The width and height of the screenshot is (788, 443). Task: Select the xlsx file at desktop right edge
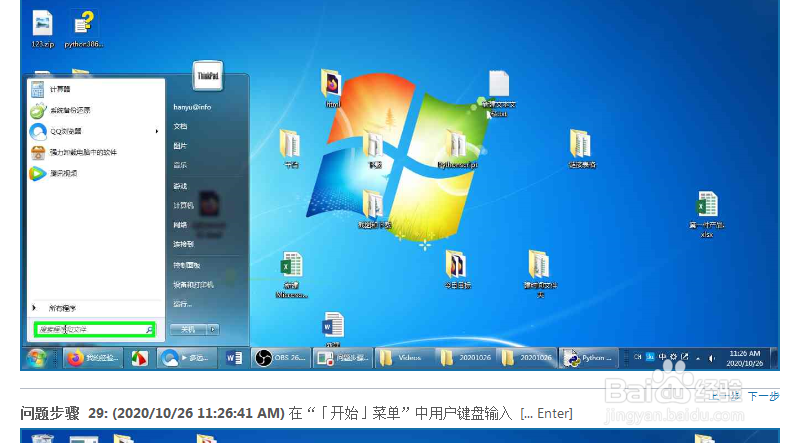click(x=707, y=214)
